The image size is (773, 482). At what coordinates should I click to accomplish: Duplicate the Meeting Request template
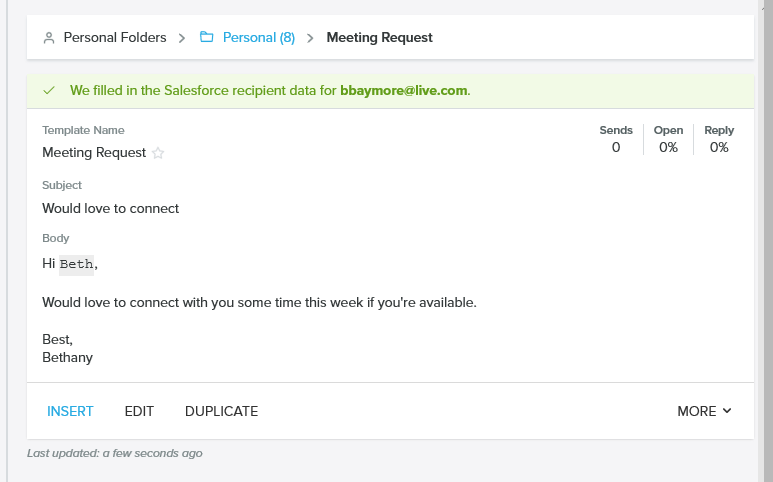pos(221,411)
